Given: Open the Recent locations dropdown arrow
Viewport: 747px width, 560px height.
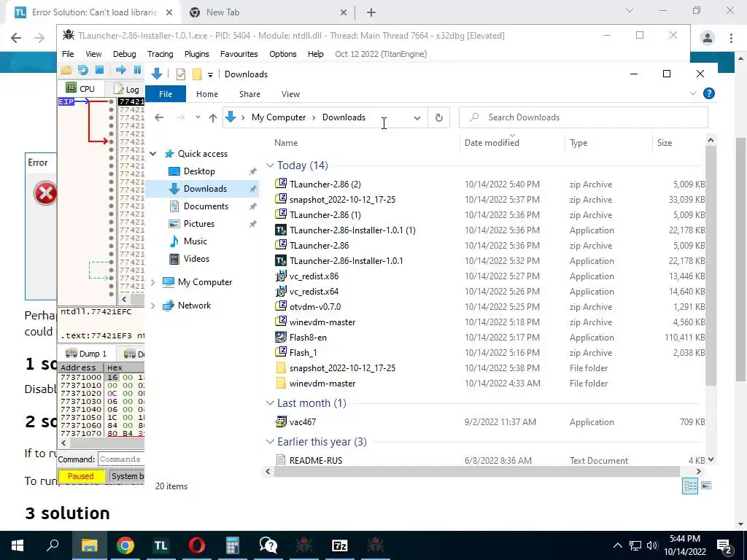Looking at the screenshot, I should point(198,117).
